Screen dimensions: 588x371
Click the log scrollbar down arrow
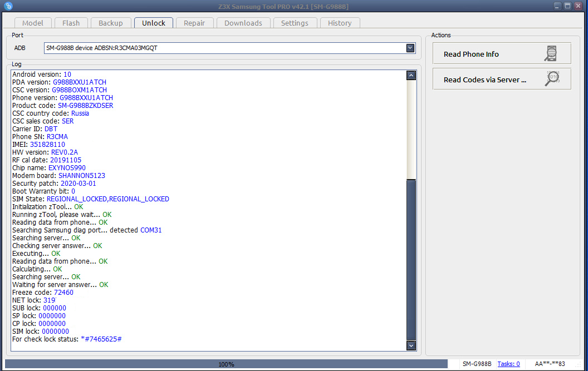pos(411,345)
